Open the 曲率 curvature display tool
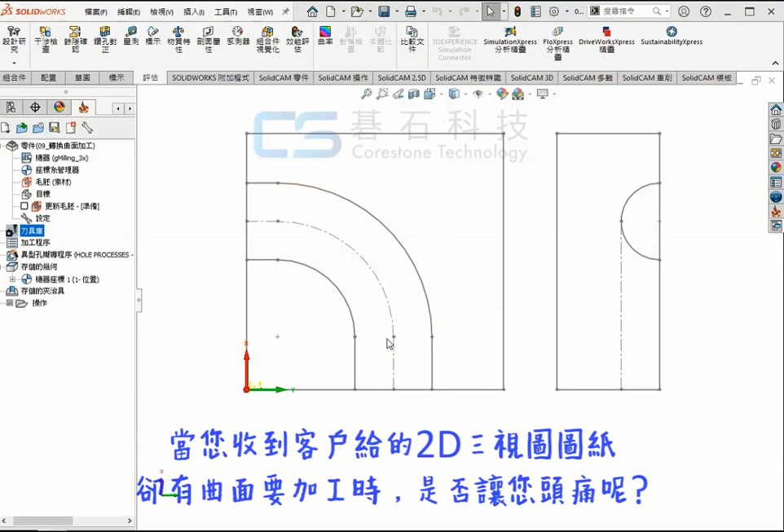 click(x=325, y=36)
